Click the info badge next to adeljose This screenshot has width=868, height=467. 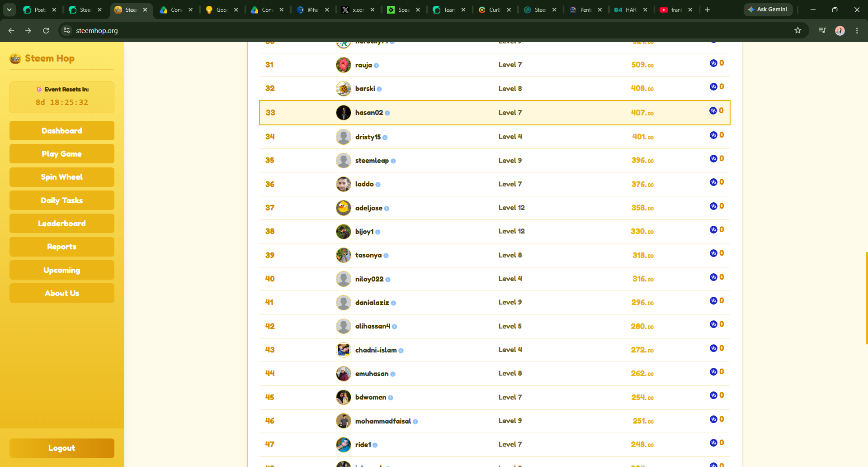387,209
